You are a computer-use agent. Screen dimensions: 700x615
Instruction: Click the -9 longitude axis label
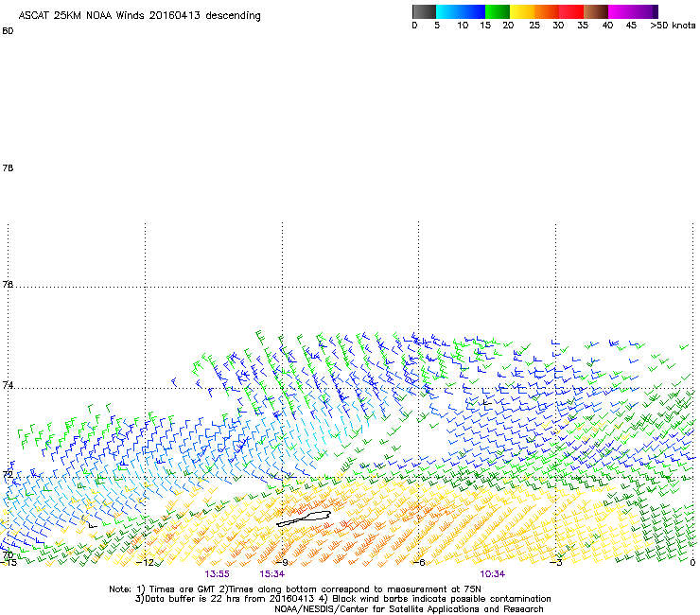pos(282,563)
